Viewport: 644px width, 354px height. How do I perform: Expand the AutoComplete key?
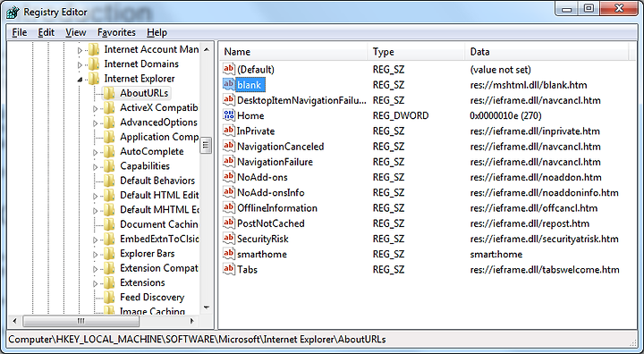pyautogui.click(x=96, y=152)
